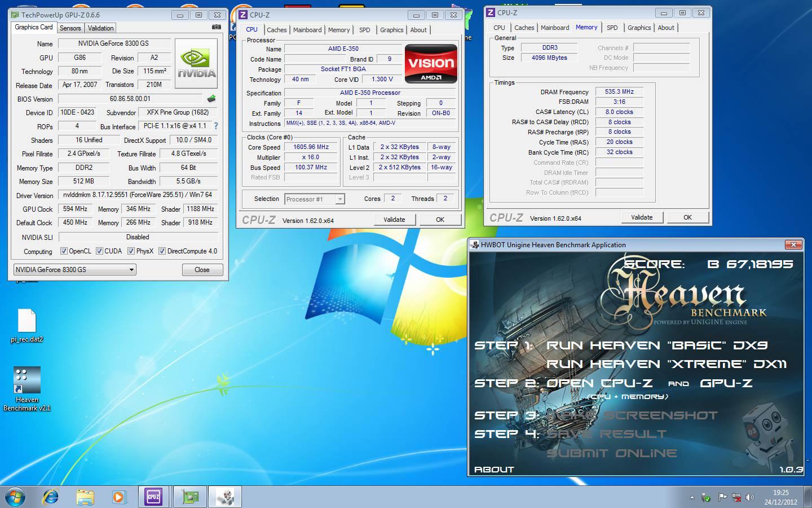The height and width of the screenshot is (508, 812).
Task: Click the Show Desktop strip at taskbar end
Action: [x=808, y=497]
